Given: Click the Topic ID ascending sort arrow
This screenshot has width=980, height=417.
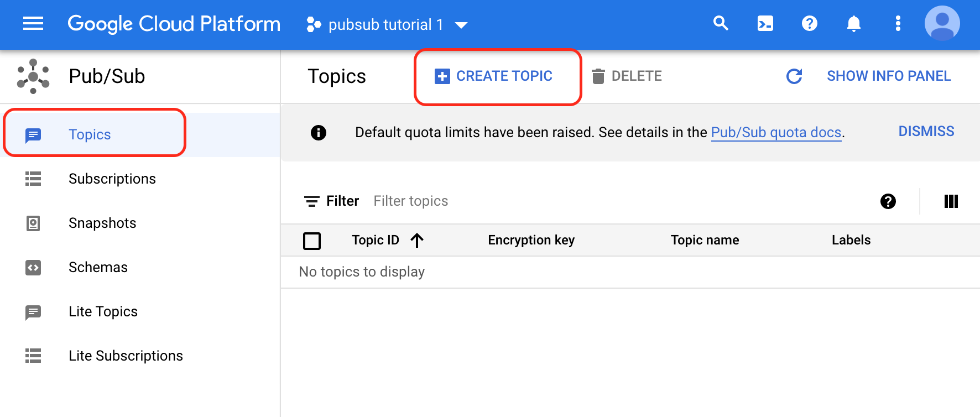Looking at the screenshot, I should [x=417, y=240].
